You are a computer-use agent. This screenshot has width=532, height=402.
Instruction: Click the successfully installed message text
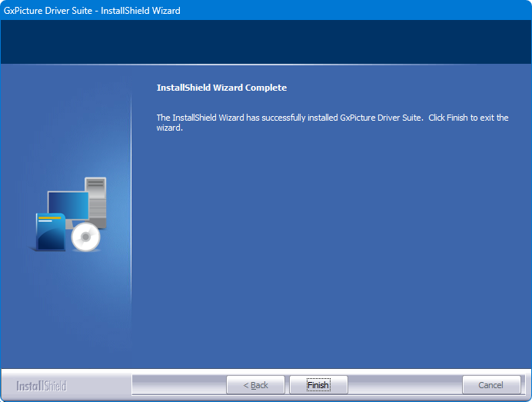pyautogui.click(x=290, y=118)
